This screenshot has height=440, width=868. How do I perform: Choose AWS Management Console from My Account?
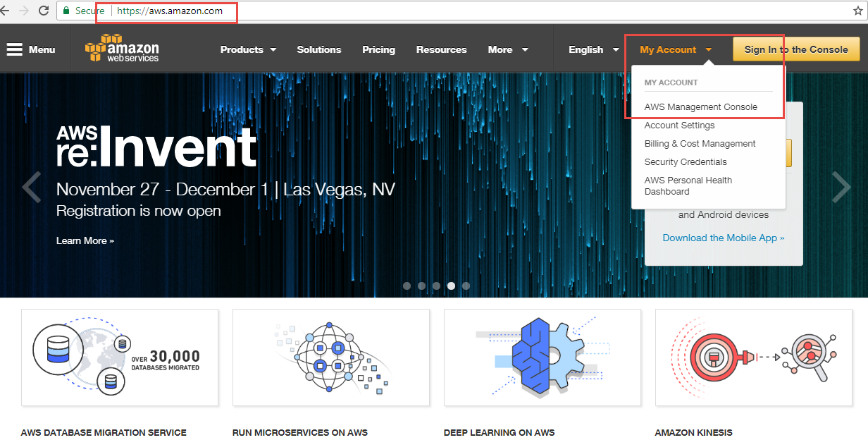[x=701, y=107]
